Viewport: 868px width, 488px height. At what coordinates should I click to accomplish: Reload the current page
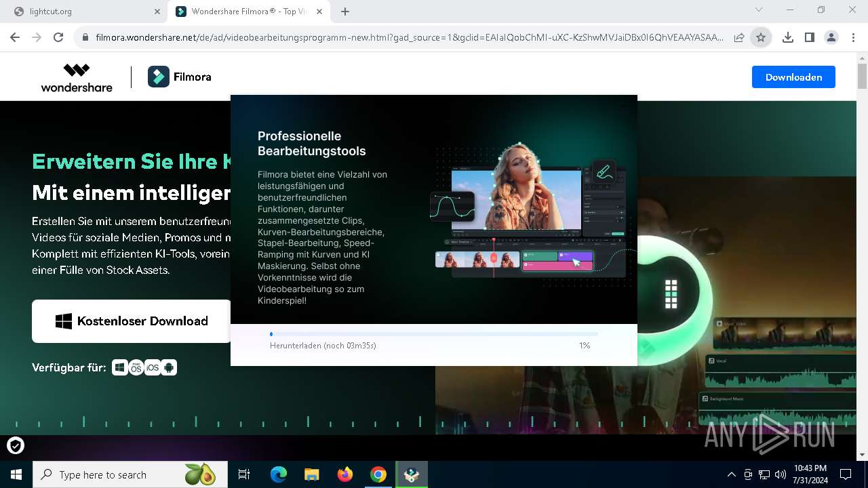coord(58,38)
